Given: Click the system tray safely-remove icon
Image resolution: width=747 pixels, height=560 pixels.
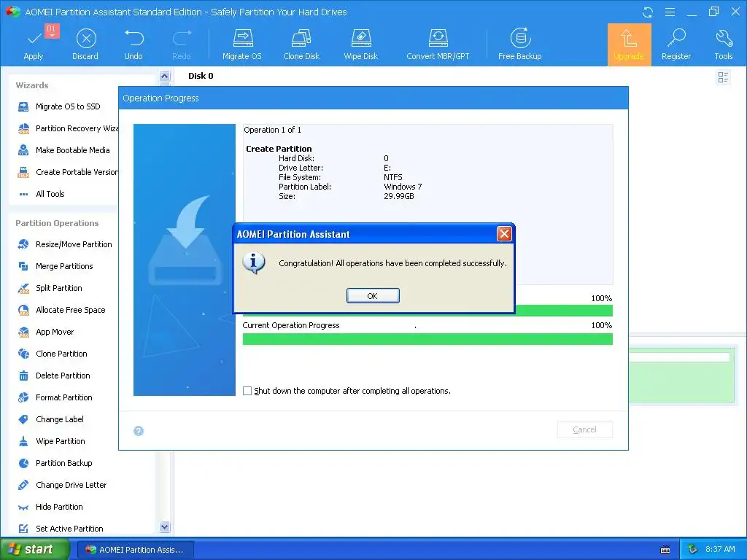Looking at the screenshot, I should point(692,550).
